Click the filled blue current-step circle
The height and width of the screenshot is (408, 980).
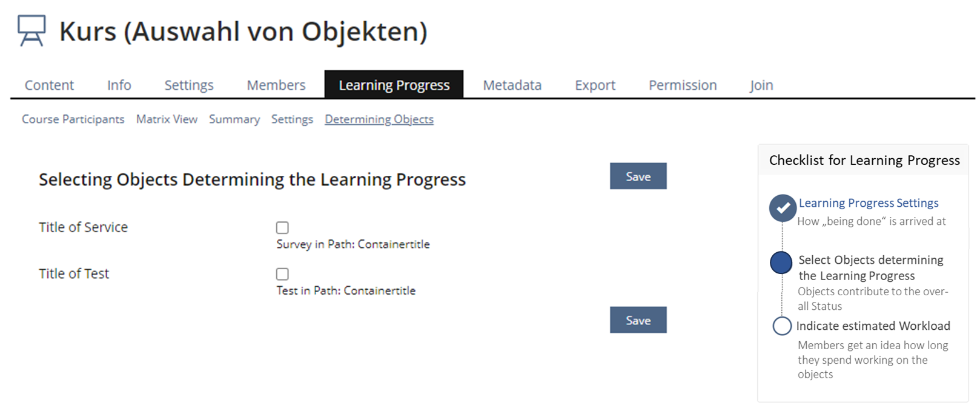[x=781, y=263]
